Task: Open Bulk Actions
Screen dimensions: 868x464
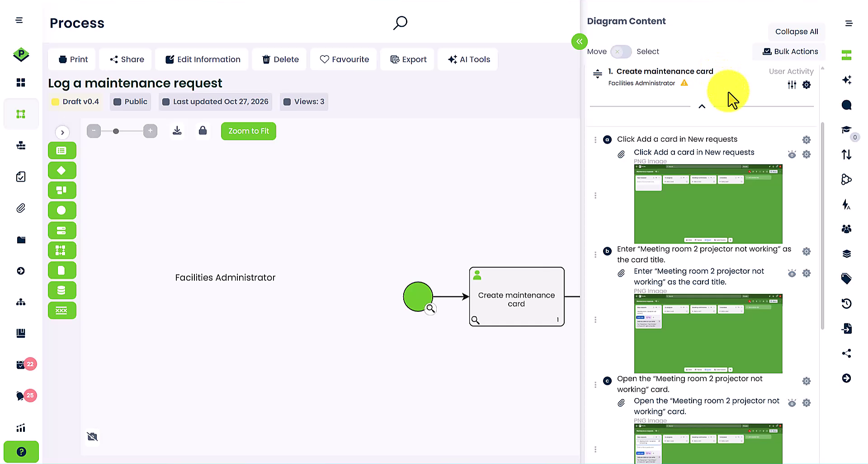Action: (x=790, y=52)
